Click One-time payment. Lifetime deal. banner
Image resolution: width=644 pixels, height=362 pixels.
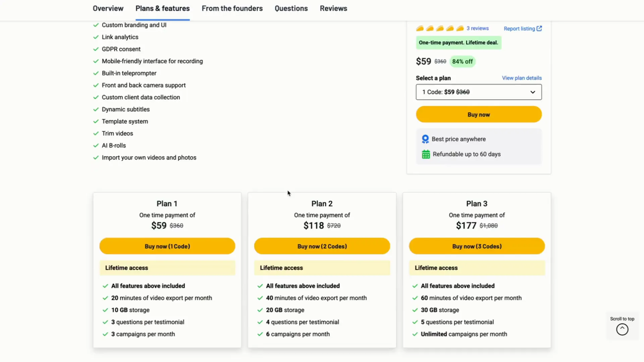click(459, 43)
